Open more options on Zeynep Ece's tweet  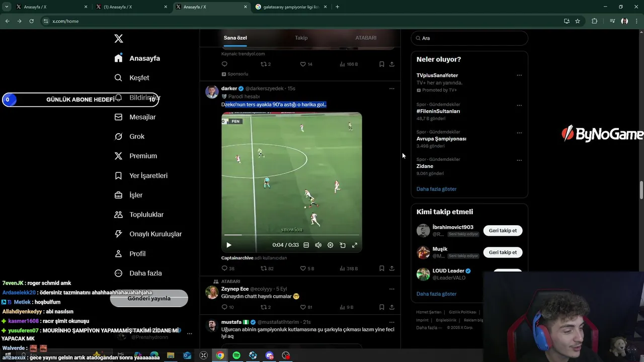392,289
